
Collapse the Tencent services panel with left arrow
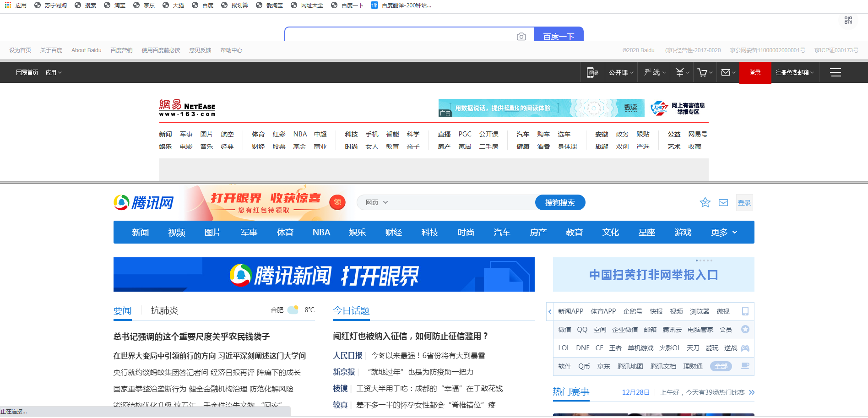550,311
